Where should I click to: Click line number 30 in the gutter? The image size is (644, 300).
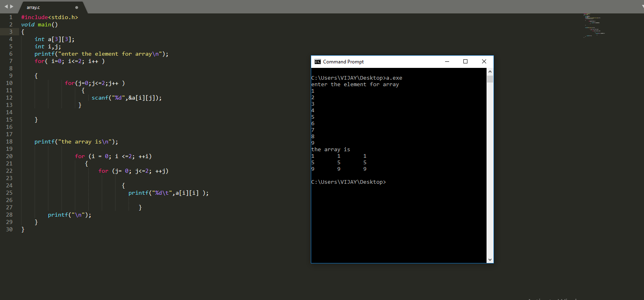(9, 229)
